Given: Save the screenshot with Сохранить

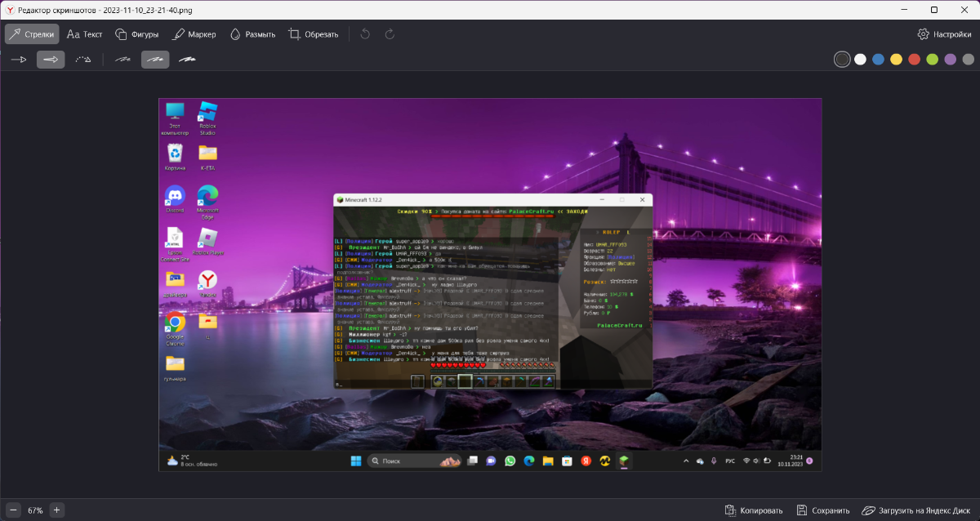Looking at the screenshot, I should [x=823, y=510].
